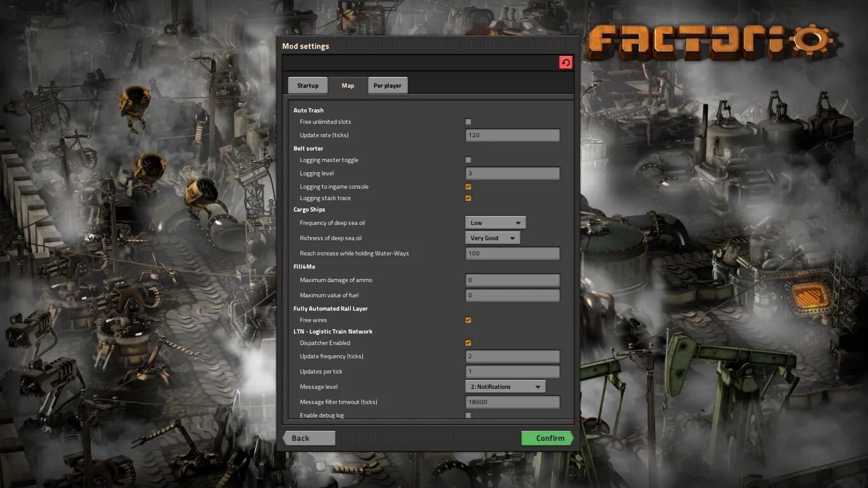Disable the Free wires checkbox
The width and height of the screenshot is (868, 488).
(468, 320)
